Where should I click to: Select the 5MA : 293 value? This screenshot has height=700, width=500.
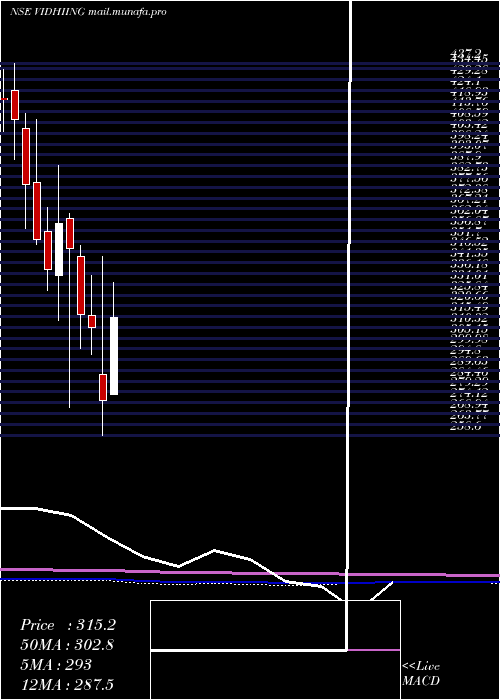(56, 665)
